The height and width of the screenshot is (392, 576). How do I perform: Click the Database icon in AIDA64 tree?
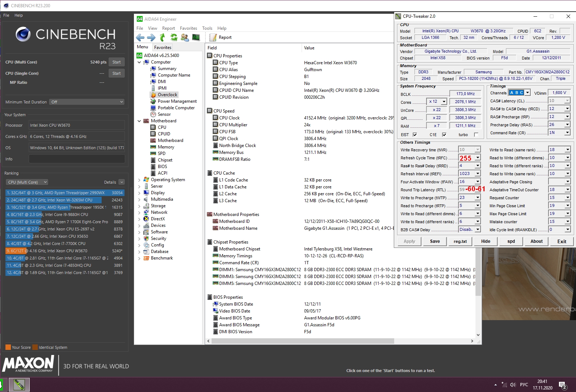tap(146, 252)
